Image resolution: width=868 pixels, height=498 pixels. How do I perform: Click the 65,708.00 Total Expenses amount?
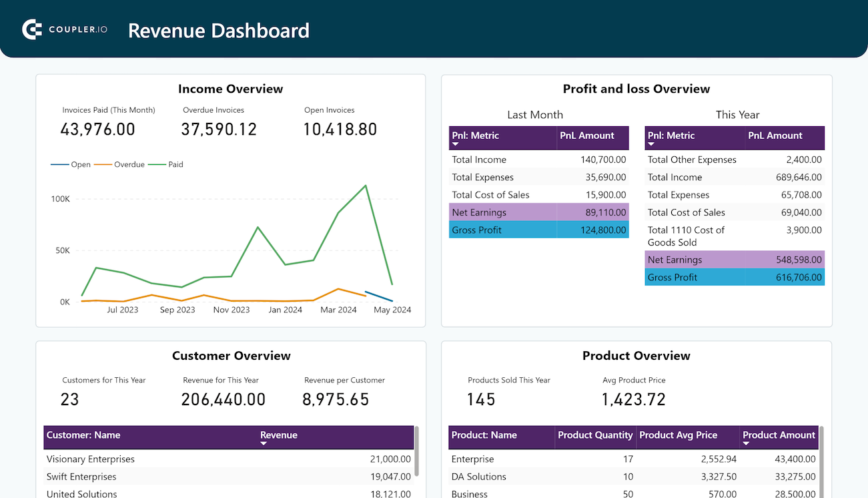click(801, 195)
